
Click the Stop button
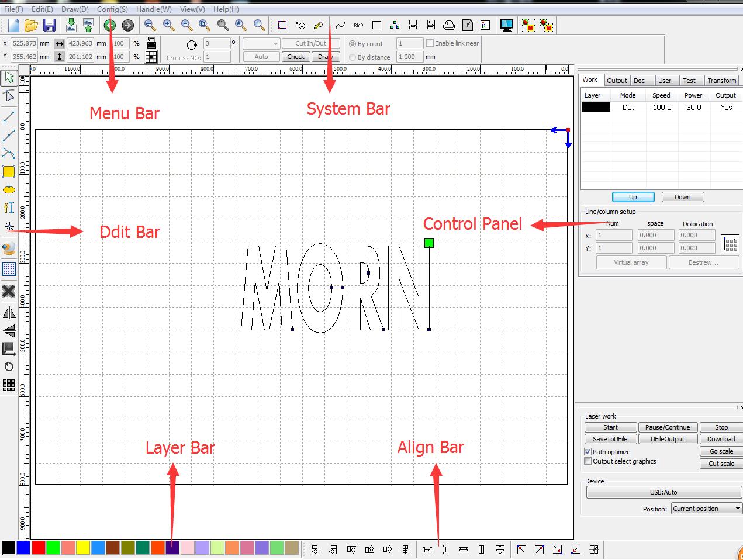[721, 427]
